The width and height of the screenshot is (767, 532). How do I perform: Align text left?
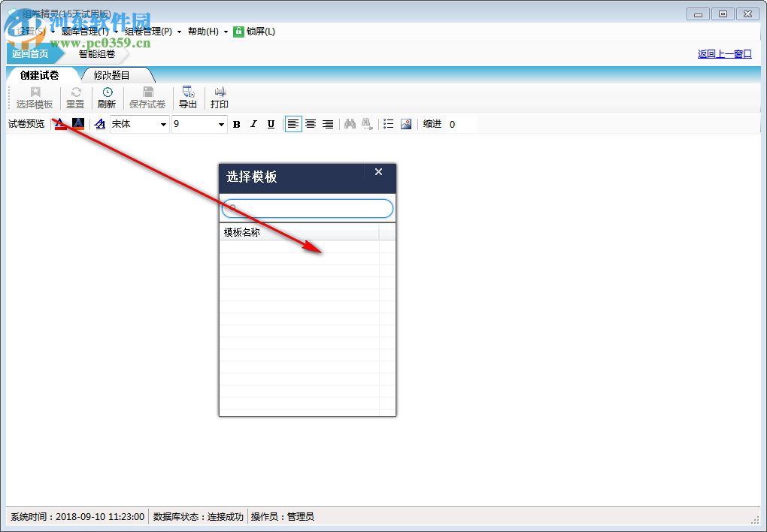[x=293, y=124]
